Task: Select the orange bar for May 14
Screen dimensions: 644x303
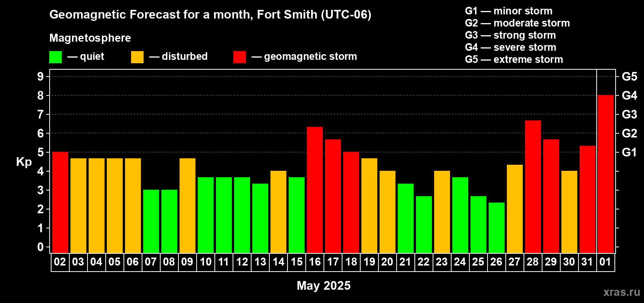Action: tap(278, 212)
